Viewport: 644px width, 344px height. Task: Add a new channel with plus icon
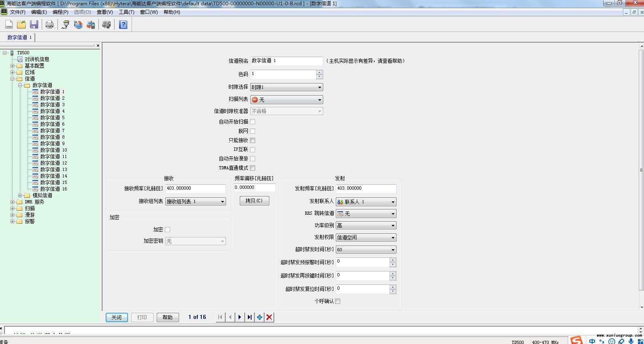260,317
